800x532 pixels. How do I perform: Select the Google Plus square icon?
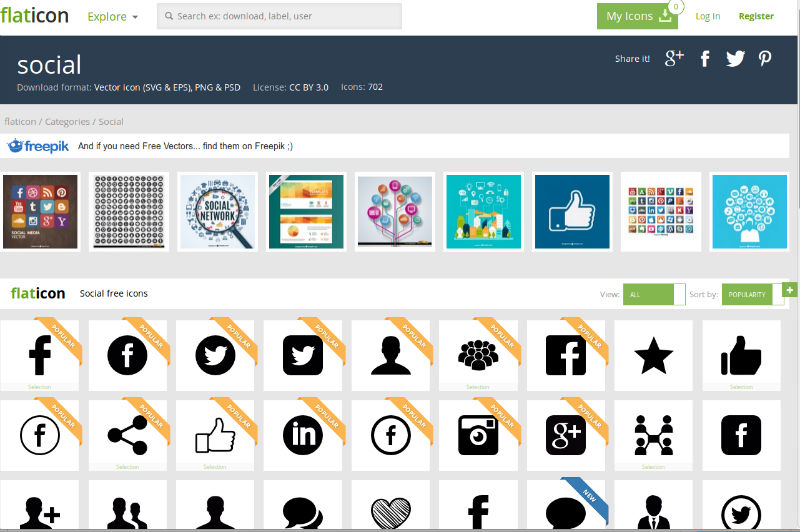pos(566,435)
